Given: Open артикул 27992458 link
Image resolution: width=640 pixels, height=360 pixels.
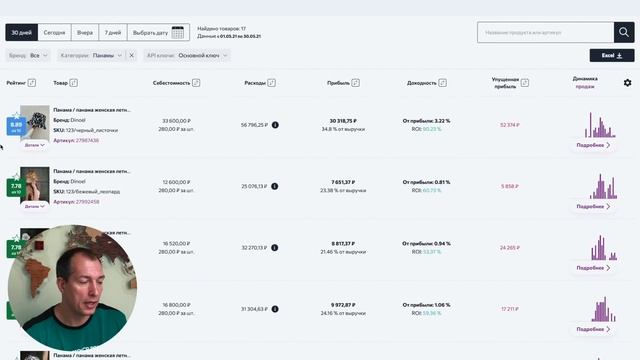Looking at the screenshot, I should pyautogui.click(x=87, y=202).
